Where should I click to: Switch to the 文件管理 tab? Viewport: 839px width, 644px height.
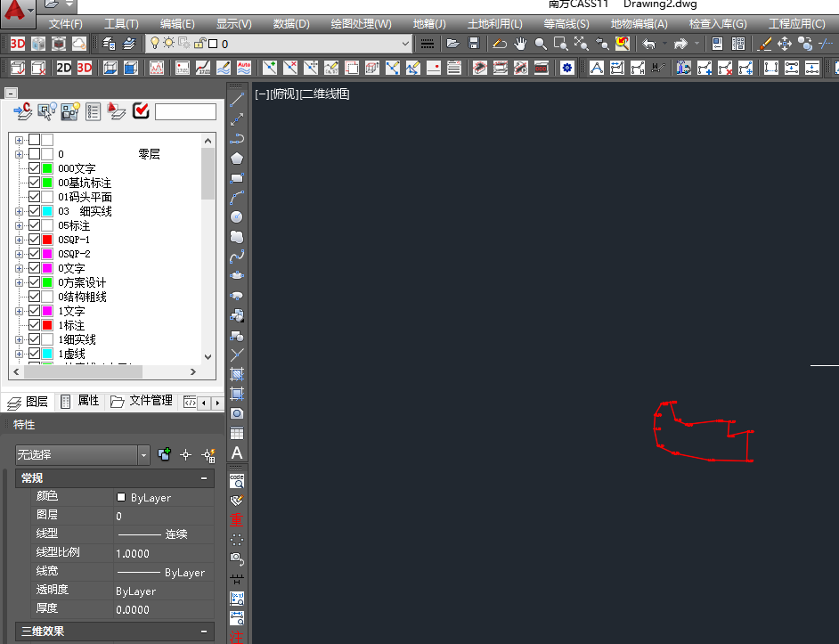point(142,401)
